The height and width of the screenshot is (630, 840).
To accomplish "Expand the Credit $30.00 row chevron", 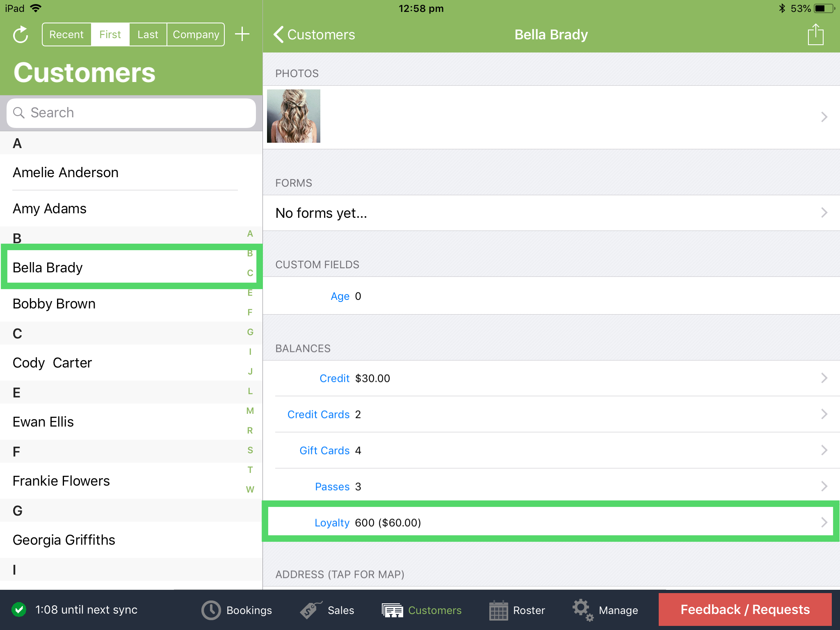I will point(824,378).
